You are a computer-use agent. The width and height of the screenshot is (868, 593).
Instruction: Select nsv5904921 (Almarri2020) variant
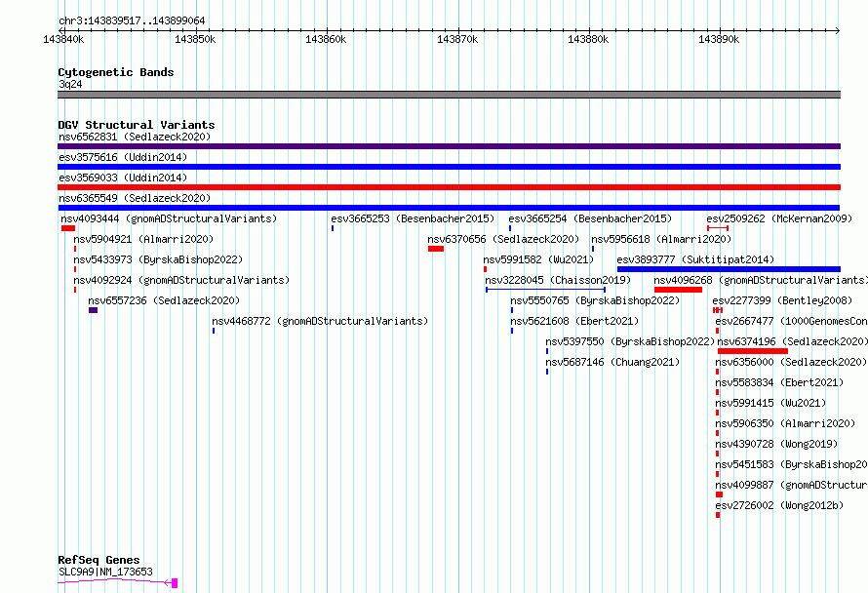click(x=143, y=239)
